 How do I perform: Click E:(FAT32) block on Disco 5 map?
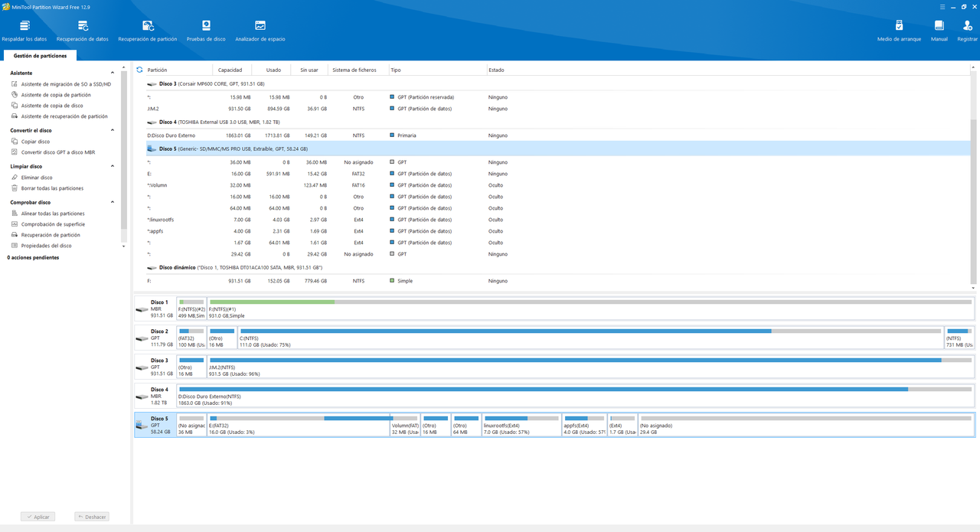[x=299, y=426]
